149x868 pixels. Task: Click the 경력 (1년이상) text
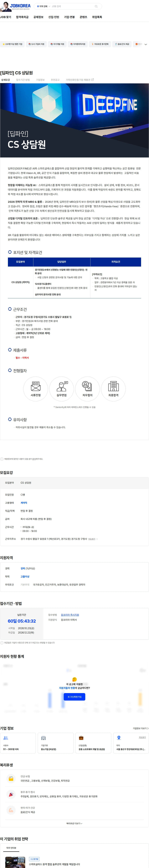28,568
